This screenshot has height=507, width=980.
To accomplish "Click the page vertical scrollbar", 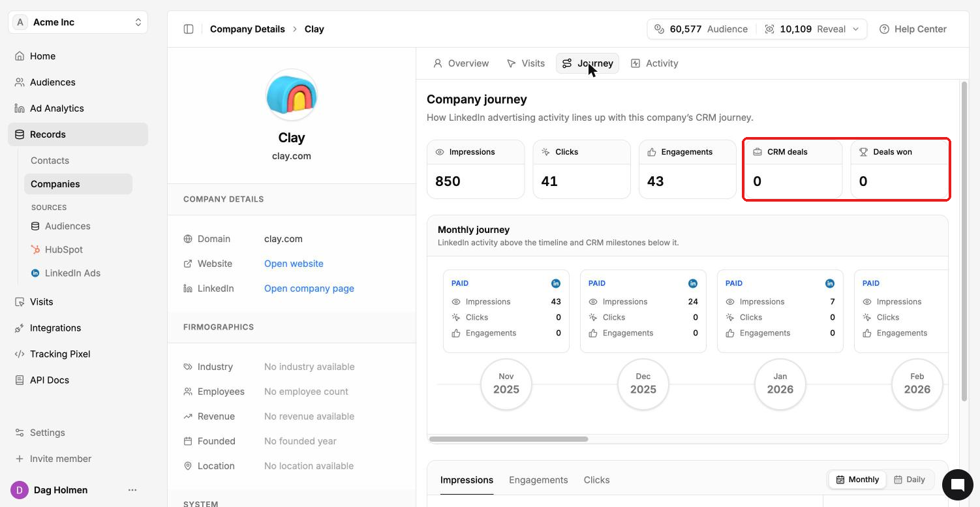I will 964,241.
